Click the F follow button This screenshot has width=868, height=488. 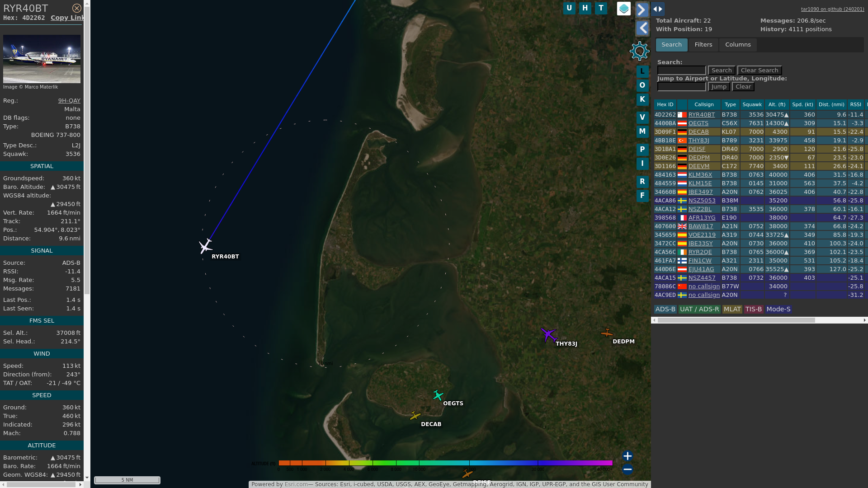pos(642,196)
